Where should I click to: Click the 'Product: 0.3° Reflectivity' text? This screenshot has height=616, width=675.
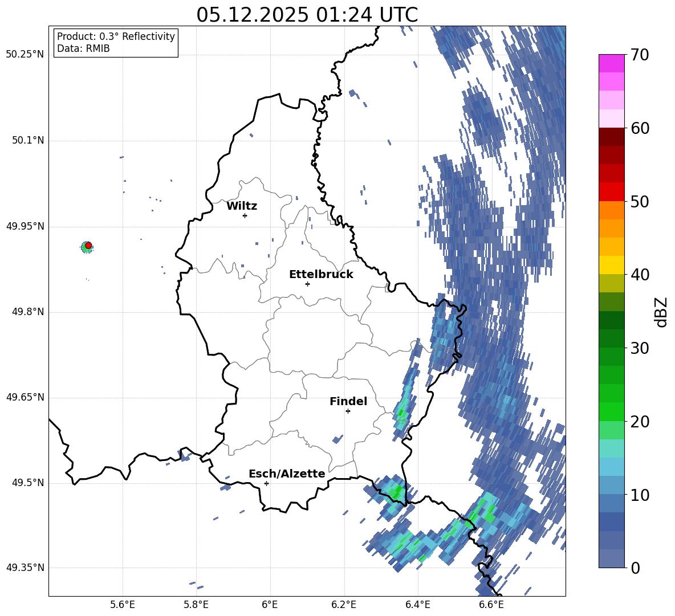pyautogui.click(x=116, y=36)
